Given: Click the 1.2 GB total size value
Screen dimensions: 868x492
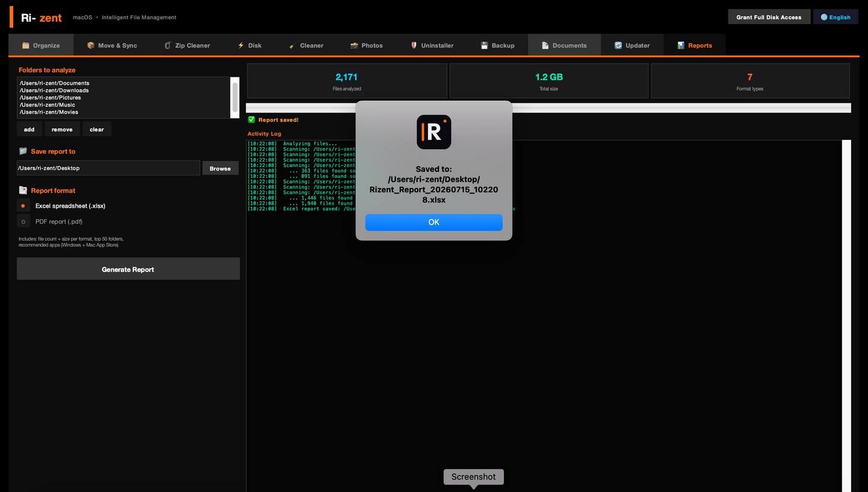Looking at the screenshot, I should (x=549, y=77).
